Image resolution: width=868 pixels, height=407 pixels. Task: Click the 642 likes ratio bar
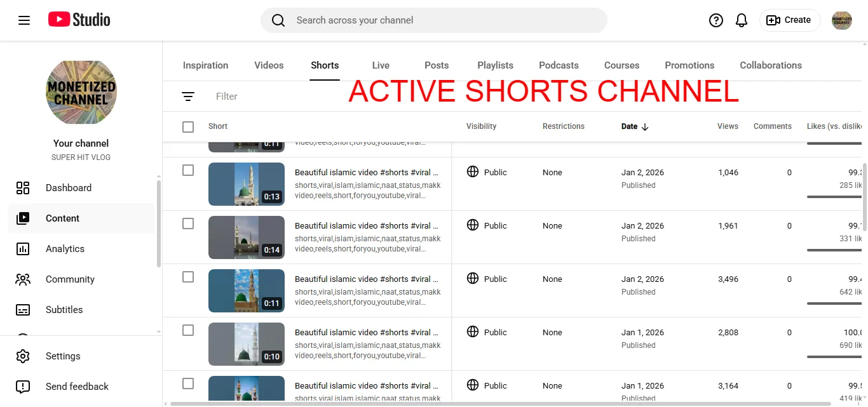tap(834, 304)
